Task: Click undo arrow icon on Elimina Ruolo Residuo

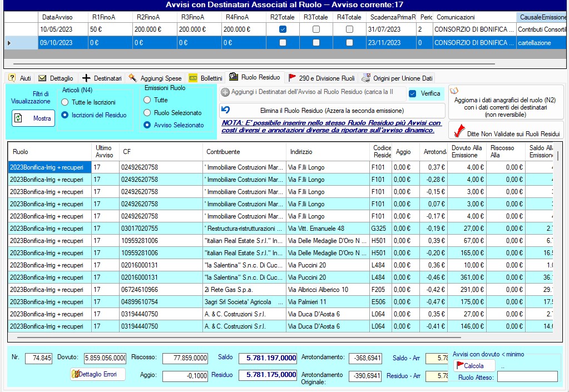Action: pyautogui.click(x=226, y=110)
